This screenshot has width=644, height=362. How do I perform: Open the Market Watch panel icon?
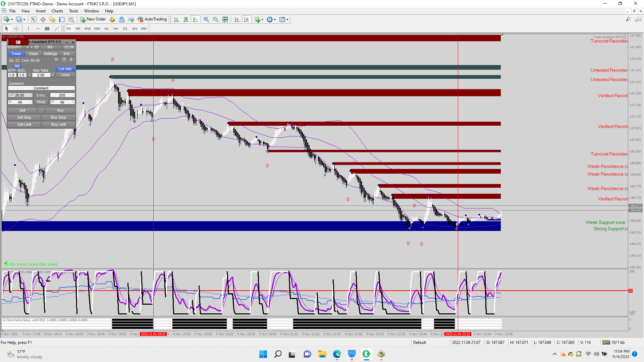pyautogui.click(x=34, y=19)
